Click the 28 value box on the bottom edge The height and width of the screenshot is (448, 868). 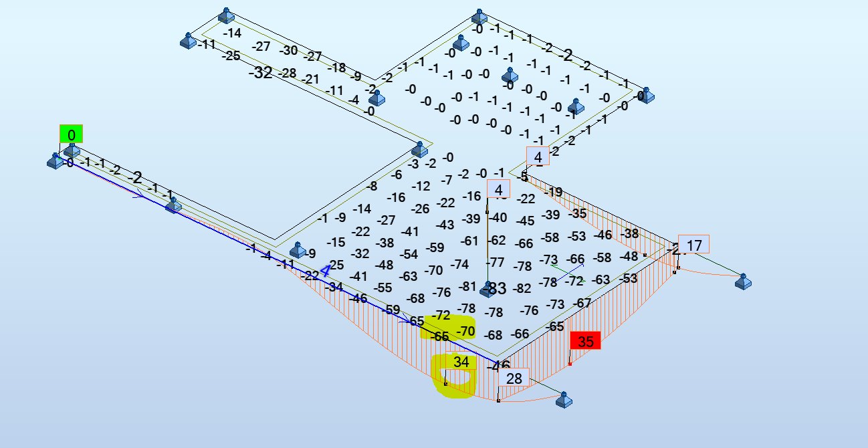(x=514, y=378)
